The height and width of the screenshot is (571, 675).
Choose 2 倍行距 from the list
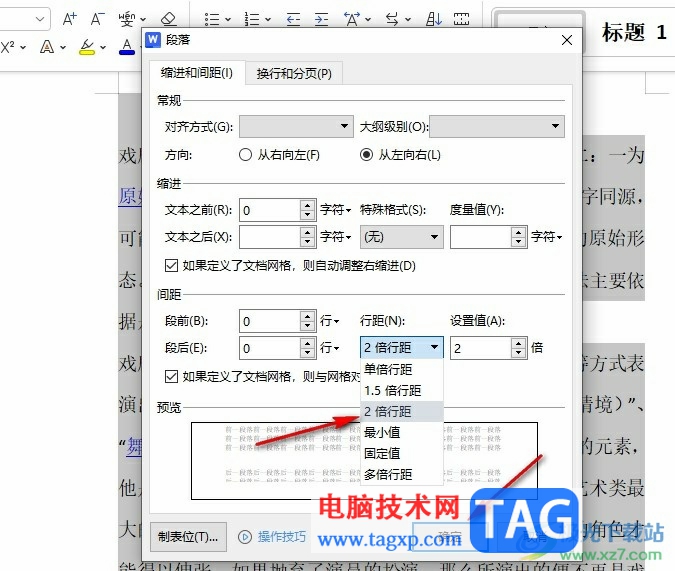[x=402, y=411]
